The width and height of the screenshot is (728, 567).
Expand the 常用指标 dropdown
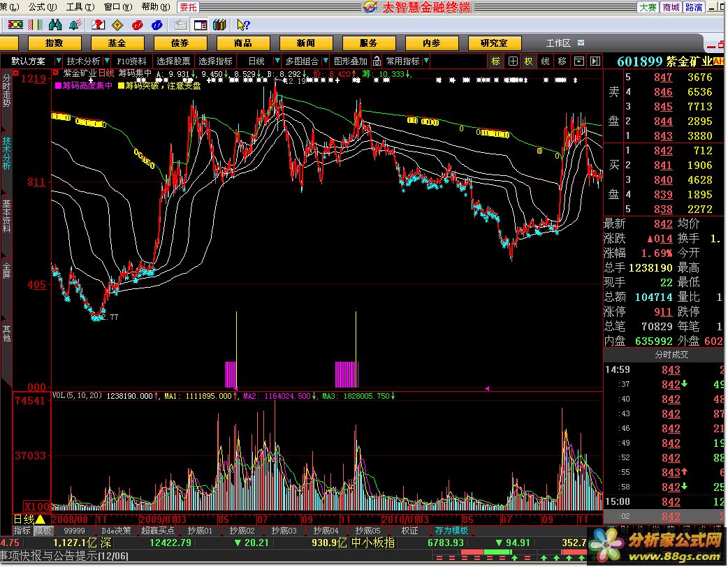(x=426, y=61)
